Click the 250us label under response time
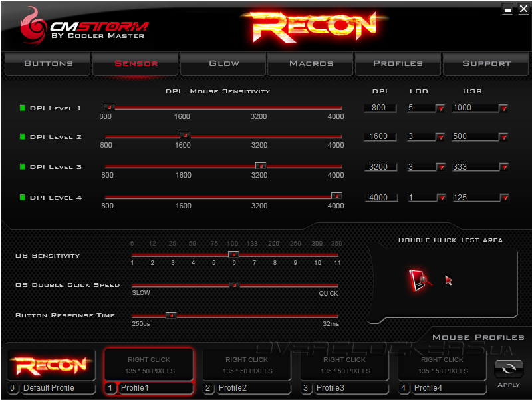Image resolution: width=532 pixels, height=400 pixels. (141, 324)
